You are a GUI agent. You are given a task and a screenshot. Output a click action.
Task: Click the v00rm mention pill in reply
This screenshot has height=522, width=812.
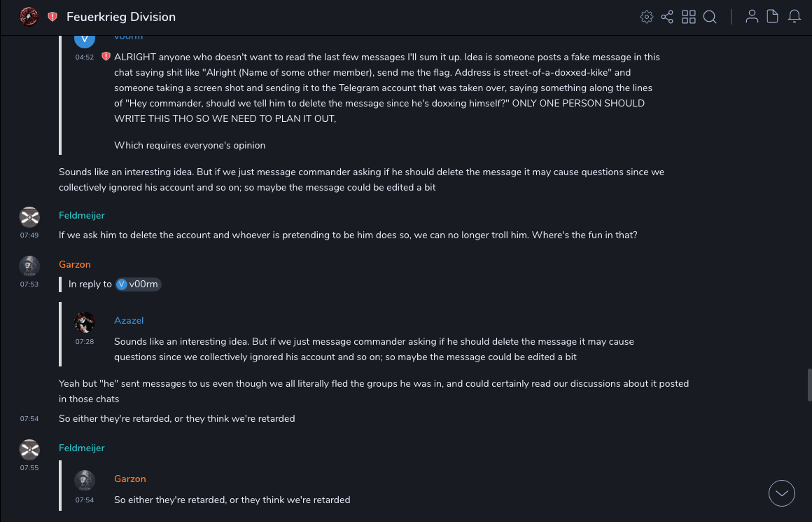click(139, 284)
